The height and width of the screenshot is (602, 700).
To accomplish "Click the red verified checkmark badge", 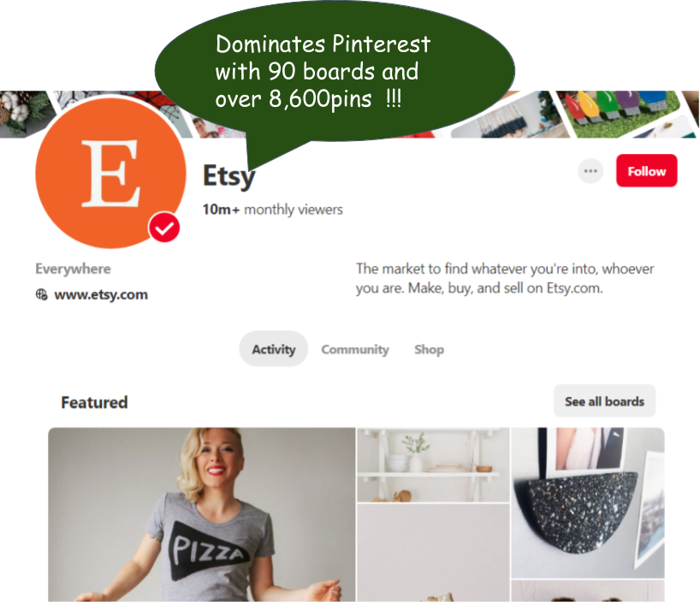I will [164, 227].
